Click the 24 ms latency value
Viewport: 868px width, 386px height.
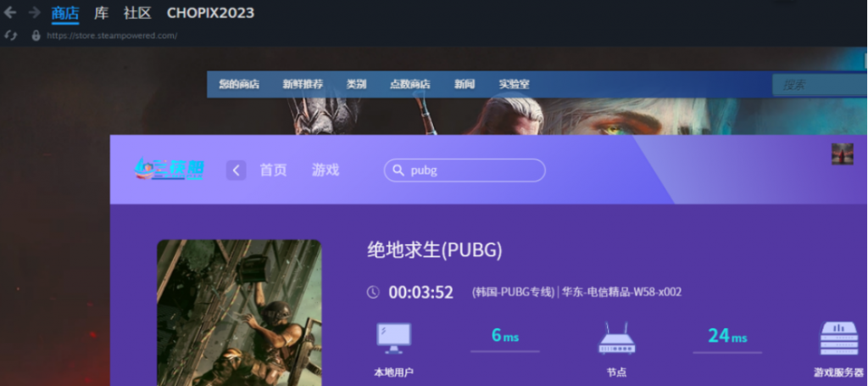click(727, 336)
